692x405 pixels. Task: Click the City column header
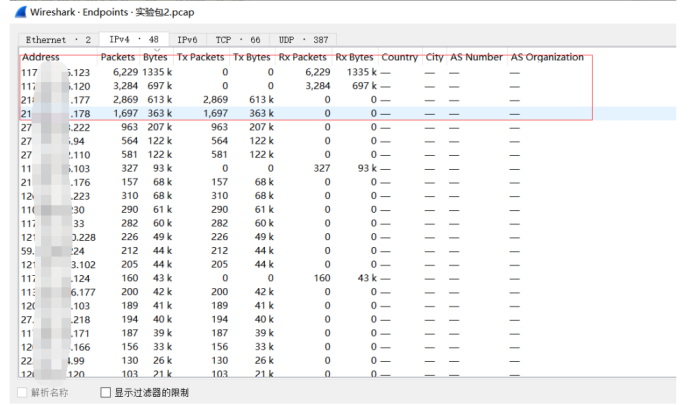434,57
